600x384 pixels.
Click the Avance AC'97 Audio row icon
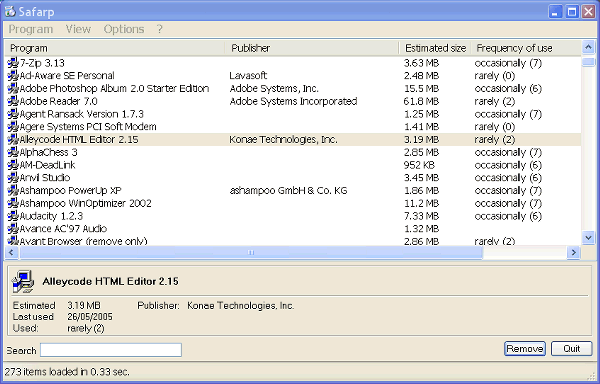tap(13, 229)
